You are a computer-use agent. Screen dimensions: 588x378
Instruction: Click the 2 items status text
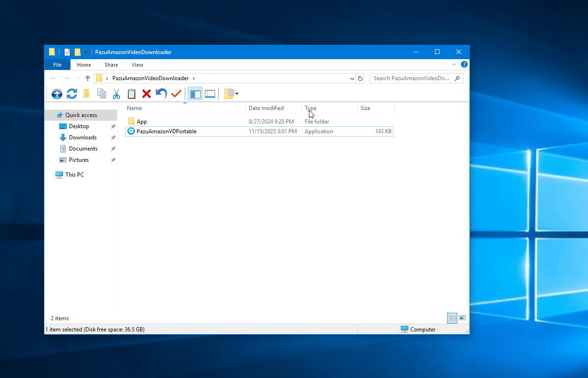(60, 318)
